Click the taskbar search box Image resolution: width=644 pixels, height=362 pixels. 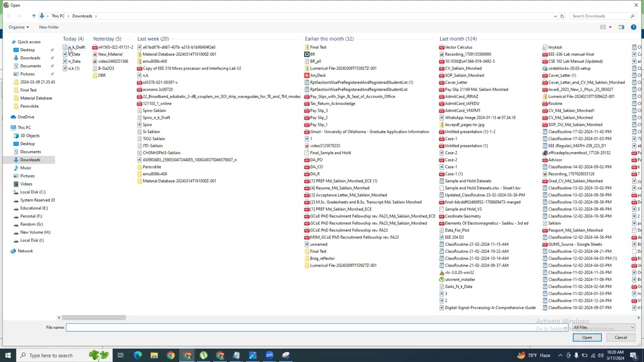(x=63, y=355)
